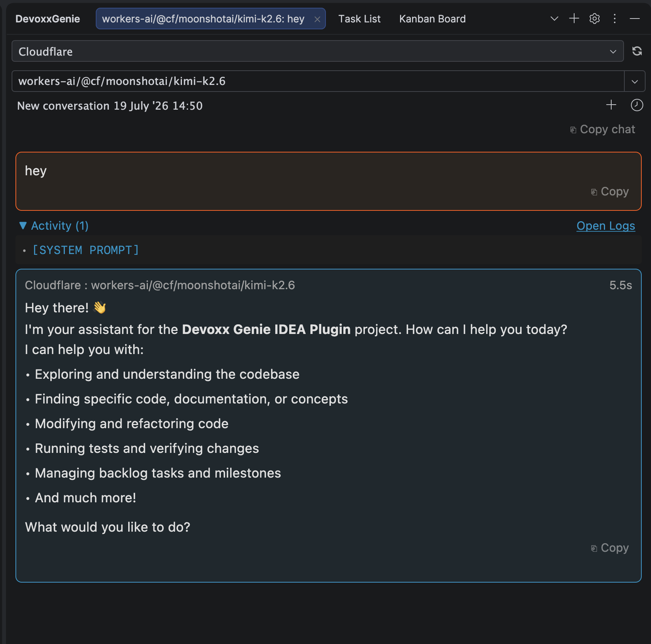Collapse the Activity (1) section
This screenshot has width=651, height=644.
54,226
